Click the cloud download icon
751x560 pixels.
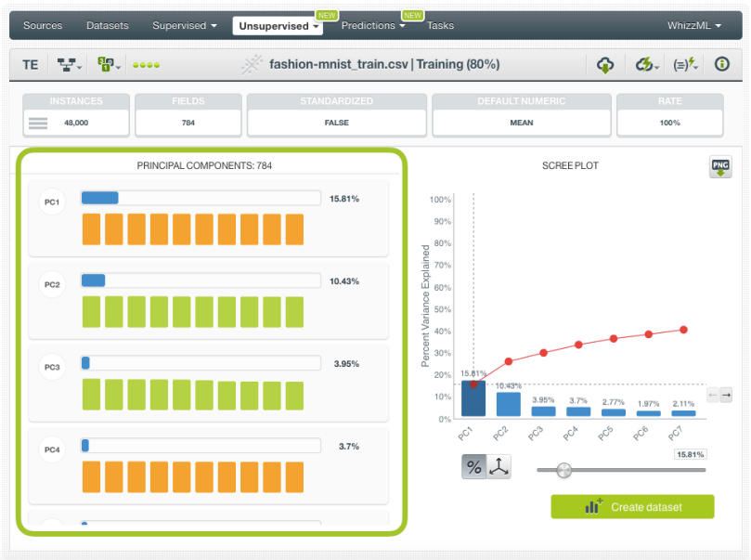(605, 64)
